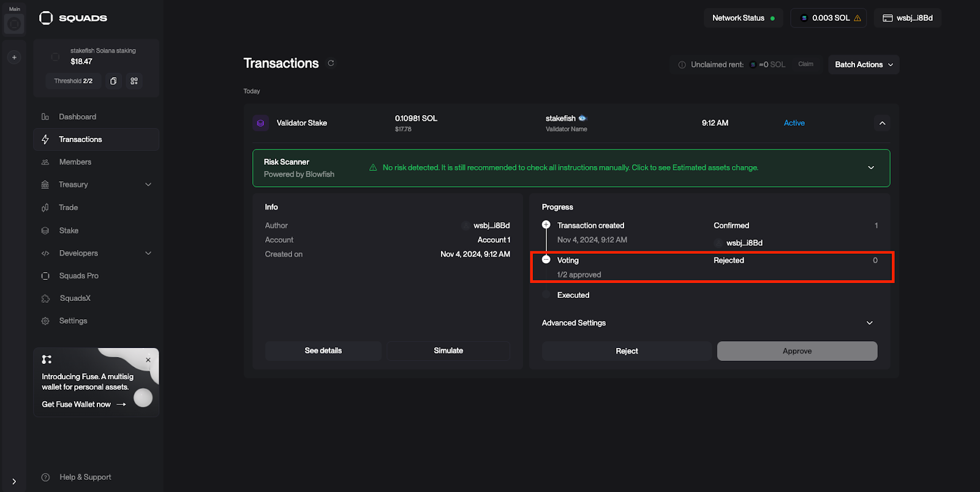The image size is (980, 492).
Task: Add a new squad with plus icon
Action: pos(14,58)
